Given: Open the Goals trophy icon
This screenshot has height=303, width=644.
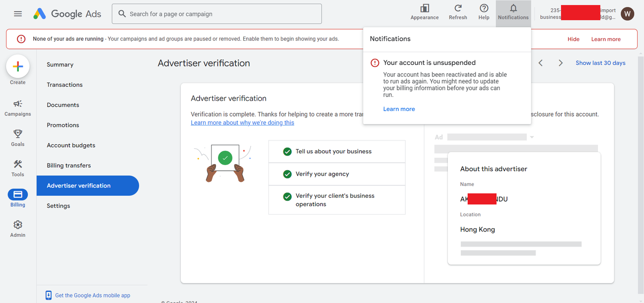Looking at the screenshot, I should tap(18, 137).
